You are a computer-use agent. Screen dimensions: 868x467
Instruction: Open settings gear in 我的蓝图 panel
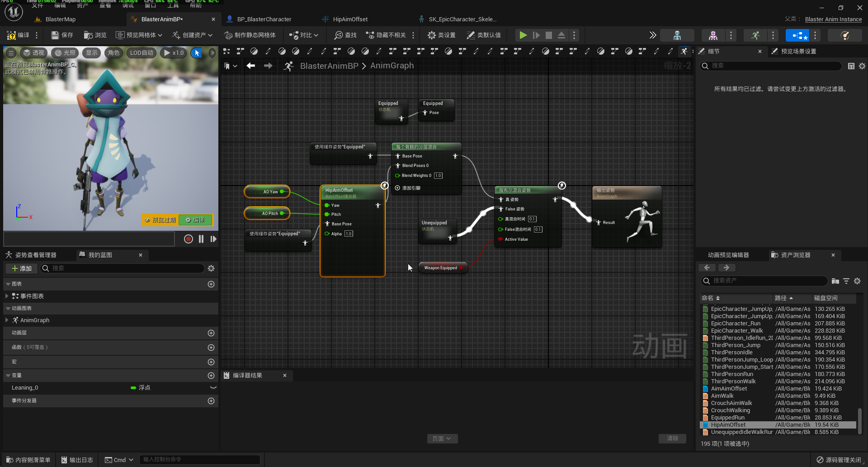pyautogui.click(x=211, y=268)
